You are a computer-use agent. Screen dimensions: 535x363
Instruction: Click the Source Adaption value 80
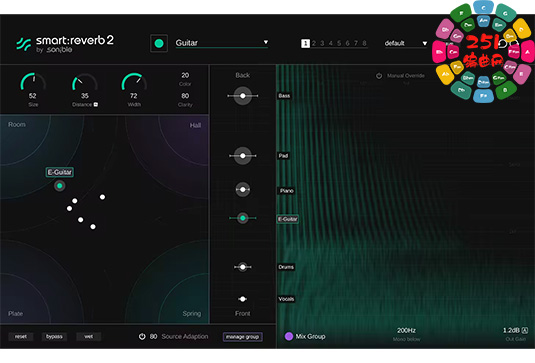[154, 336]
